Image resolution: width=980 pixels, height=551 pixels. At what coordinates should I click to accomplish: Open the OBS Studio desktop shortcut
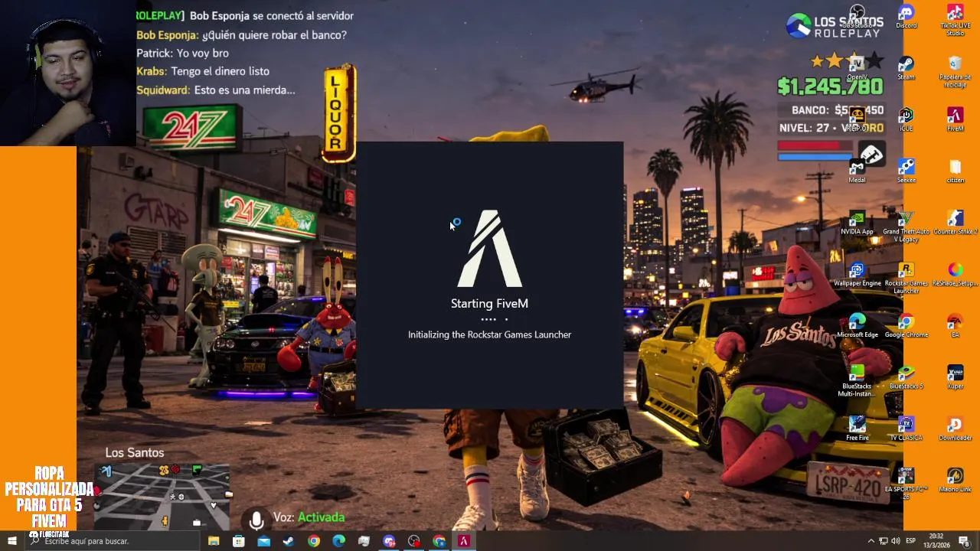point(857,16)
